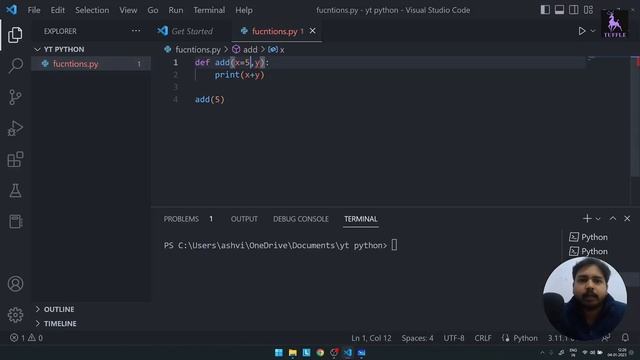
Task: Open File Explorer in taskbar
Action: pyautogui.click(x=293, y=352)
